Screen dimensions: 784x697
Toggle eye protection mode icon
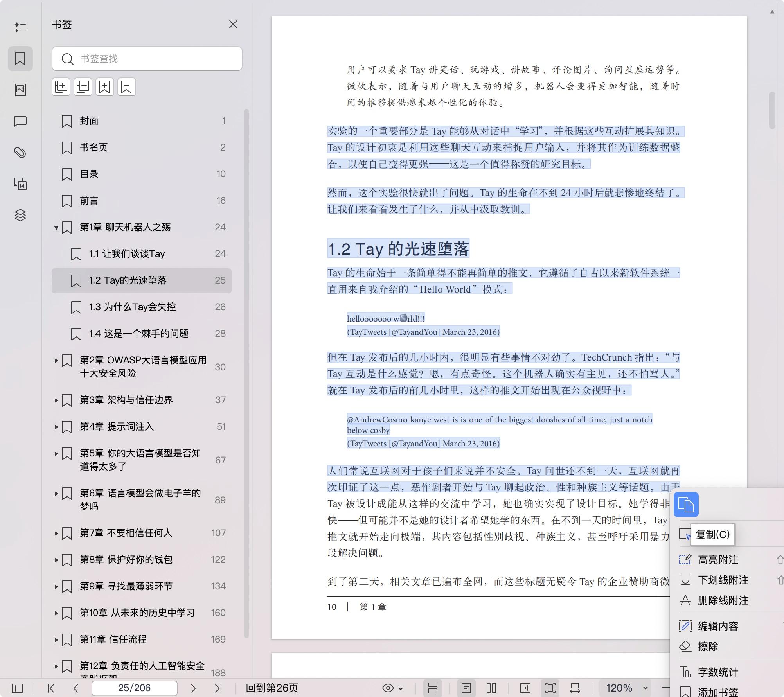point(388,688)
